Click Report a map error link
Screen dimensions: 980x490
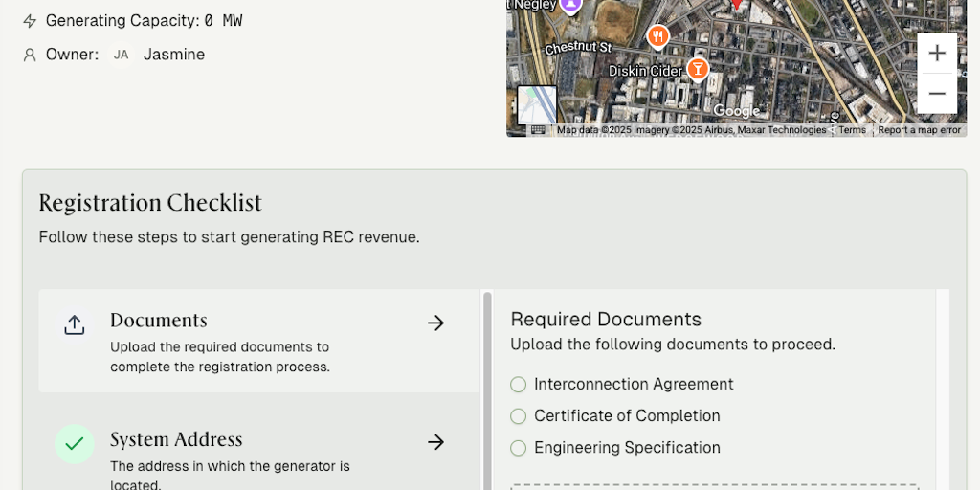click(x=919, y=130)
